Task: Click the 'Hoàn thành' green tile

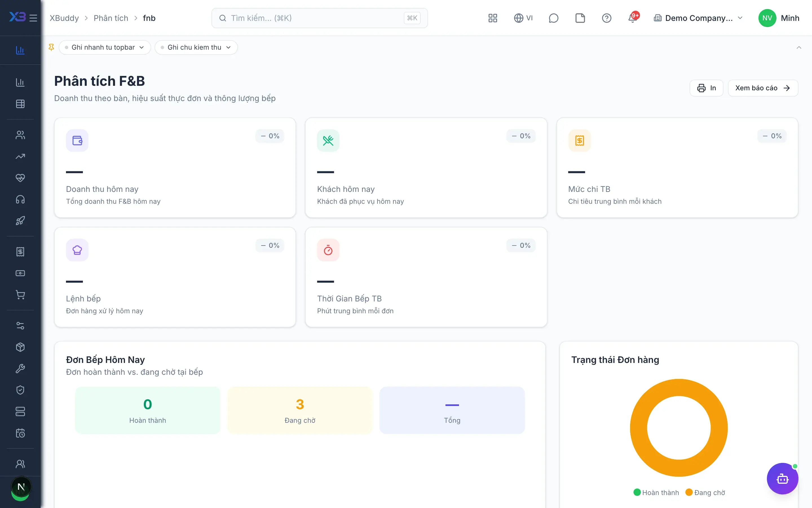Action: (x=147, y=410)
